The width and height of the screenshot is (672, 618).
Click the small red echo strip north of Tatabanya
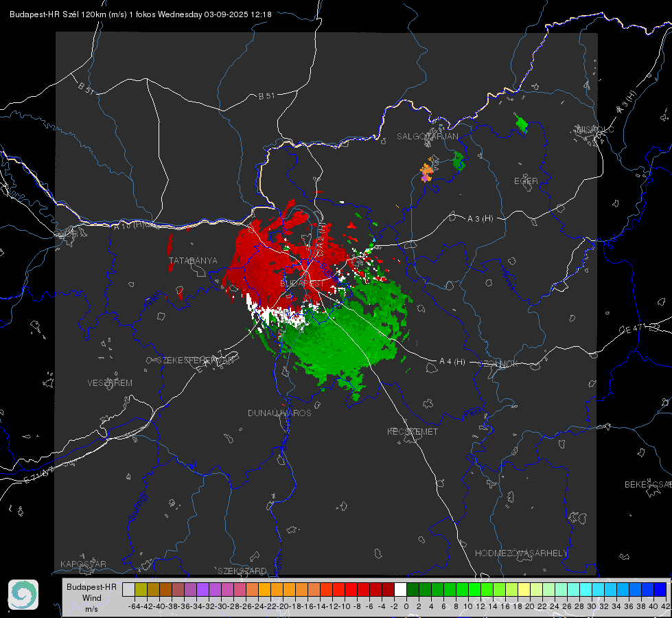(170, 245)
